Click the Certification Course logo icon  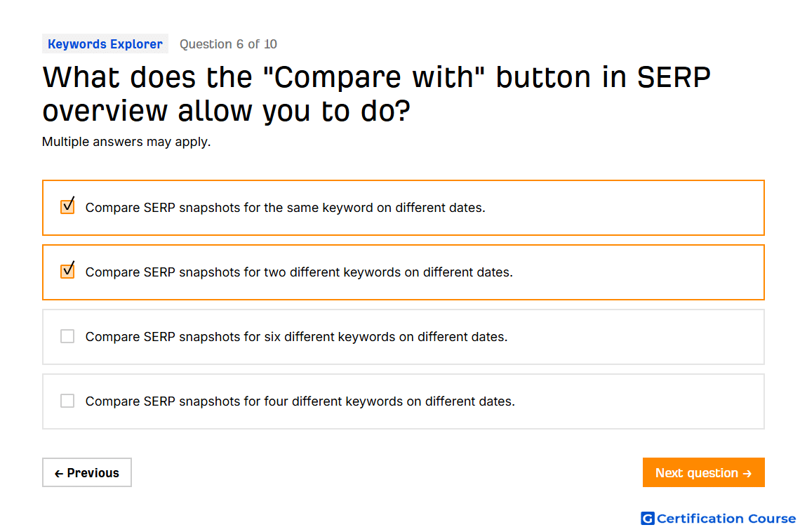click(648, 518)
